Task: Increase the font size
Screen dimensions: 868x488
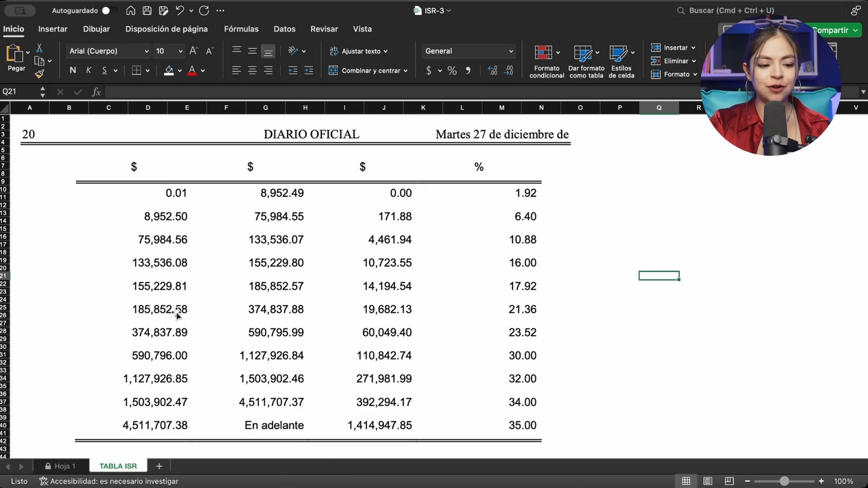Action: 193,50
